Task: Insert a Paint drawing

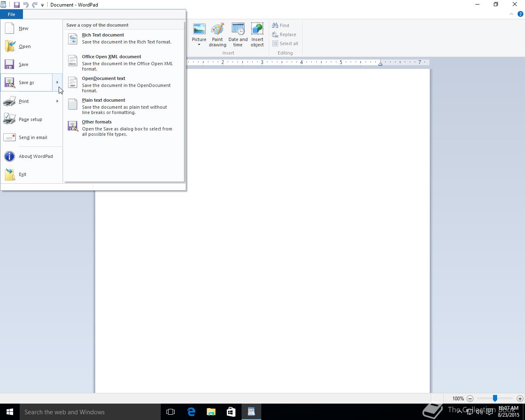Action: (217, 35)
